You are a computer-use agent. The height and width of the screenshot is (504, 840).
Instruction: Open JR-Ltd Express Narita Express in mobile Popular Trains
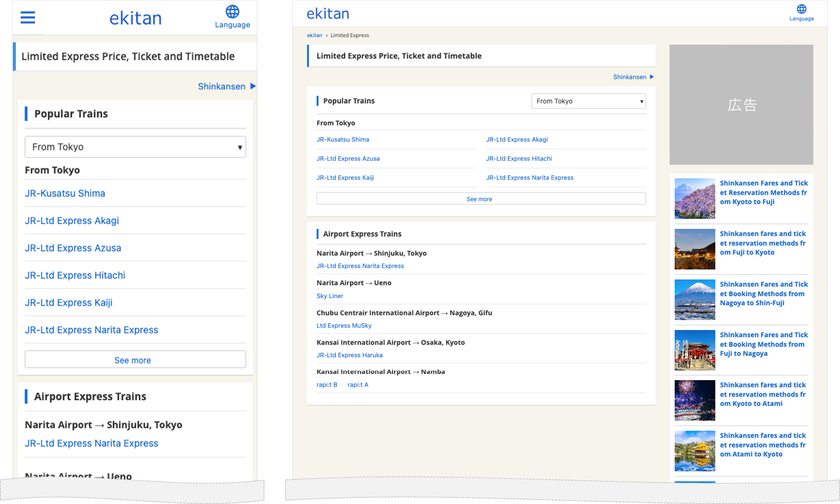[x=91, y=330]
